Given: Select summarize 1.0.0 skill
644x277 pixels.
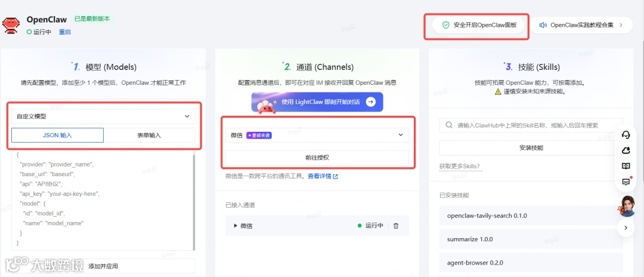Looking at the screenshot, I should coord(531,239).
